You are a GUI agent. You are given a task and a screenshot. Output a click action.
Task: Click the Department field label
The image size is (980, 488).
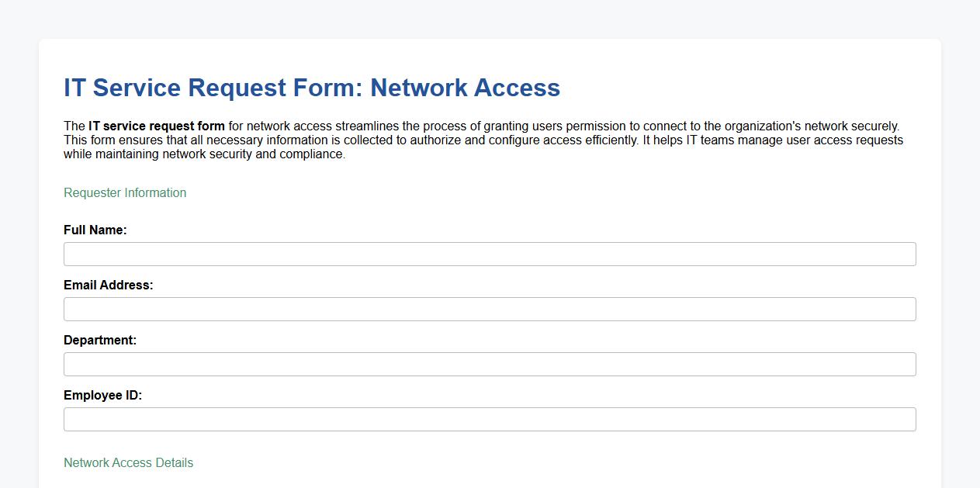[x=100, y=340]
